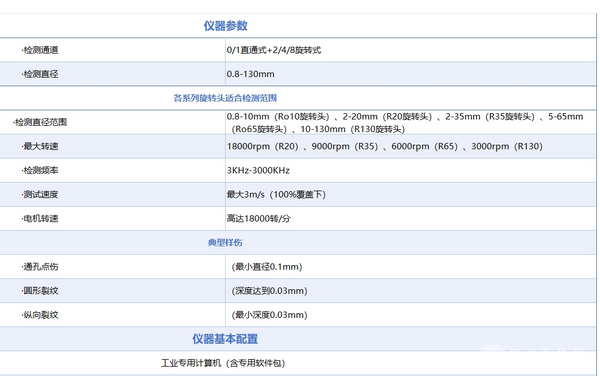Click the 检测通道 label cell
Viewport: 600px width, 376px height.
(40, 50)
